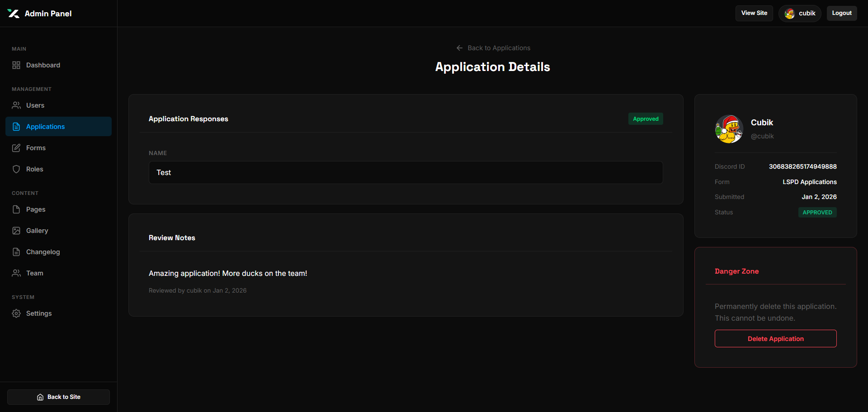Click the home icon in Back to Site

(40, 397)
